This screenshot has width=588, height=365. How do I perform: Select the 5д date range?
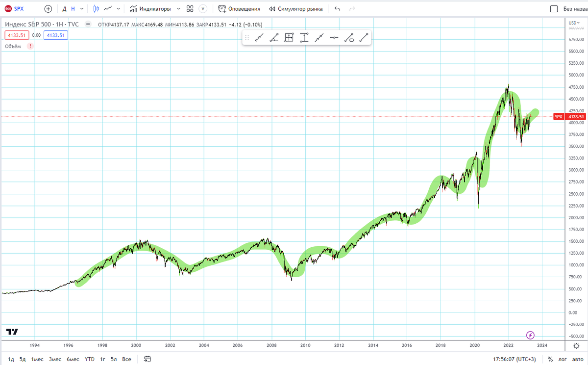point(23,359)
